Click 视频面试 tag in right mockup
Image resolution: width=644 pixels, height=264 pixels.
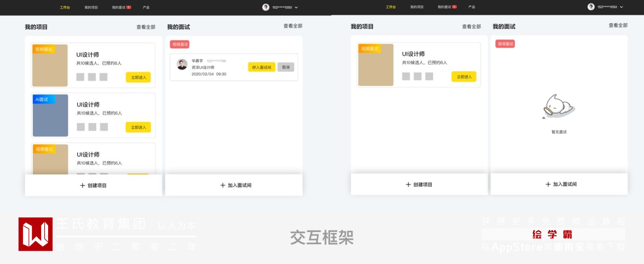pos(370,49)
